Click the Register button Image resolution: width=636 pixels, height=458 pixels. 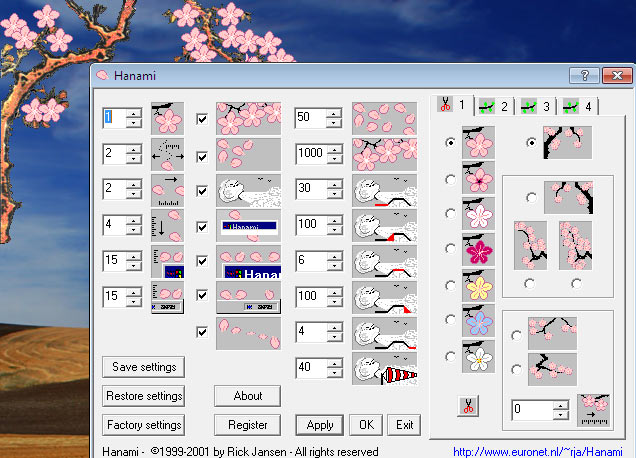click(x=247, y=425)
